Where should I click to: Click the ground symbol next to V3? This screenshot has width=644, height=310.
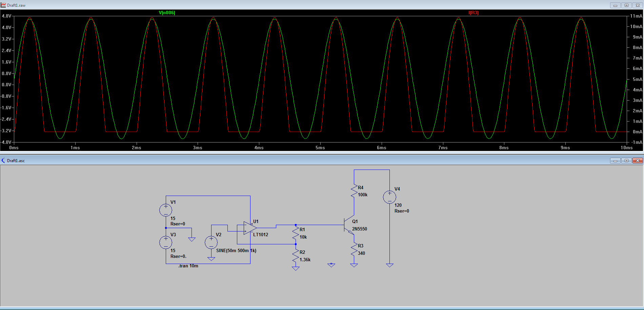click(192, 239)
